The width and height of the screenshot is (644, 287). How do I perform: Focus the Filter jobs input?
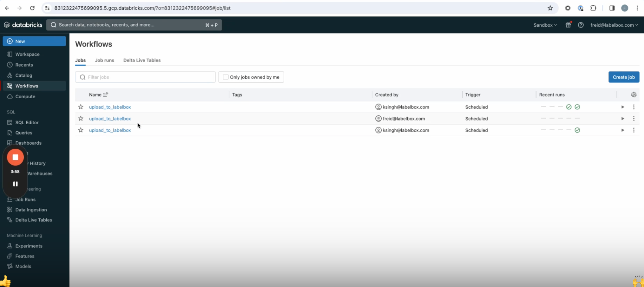pyautogui.click(x=145, y=77)
